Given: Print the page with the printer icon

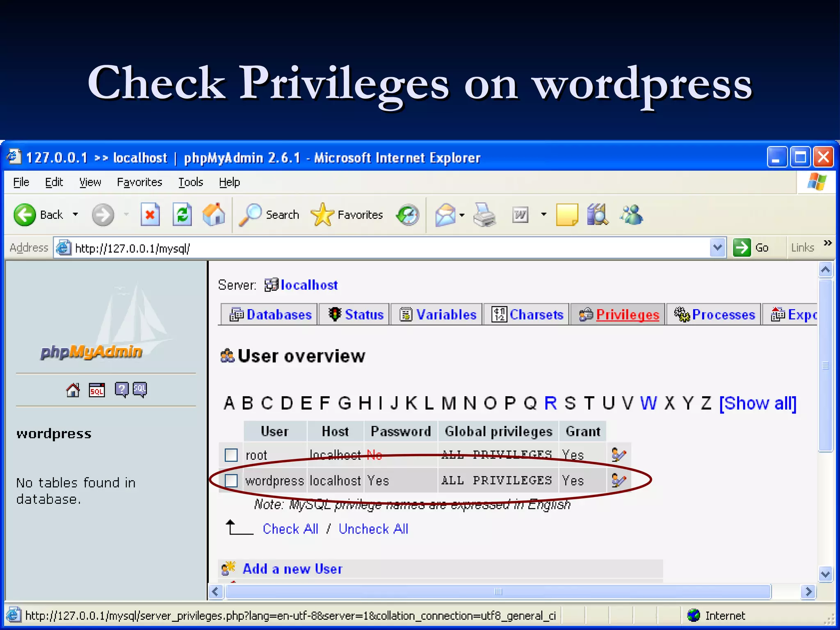Looking at the screenshot, I should [x=485, y=215].
